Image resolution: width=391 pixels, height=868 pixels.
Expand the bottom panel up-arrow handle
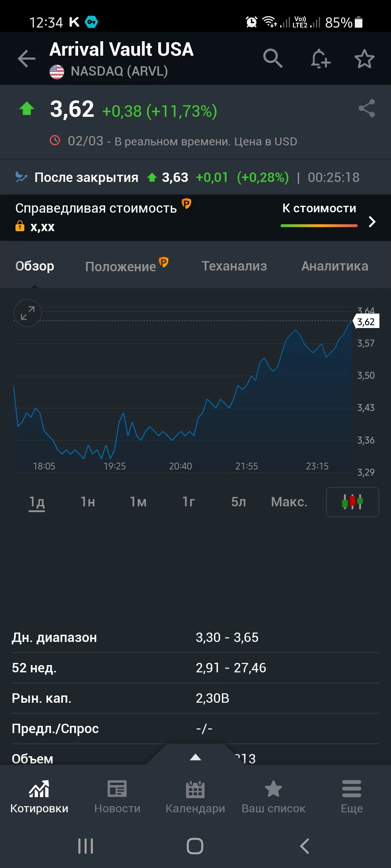(x=195, y=757)
